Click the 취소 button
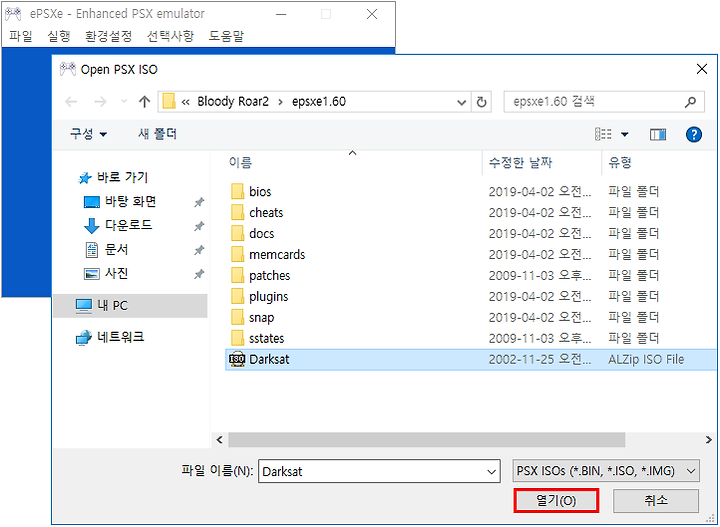720x527 pixels. (656, 501)
